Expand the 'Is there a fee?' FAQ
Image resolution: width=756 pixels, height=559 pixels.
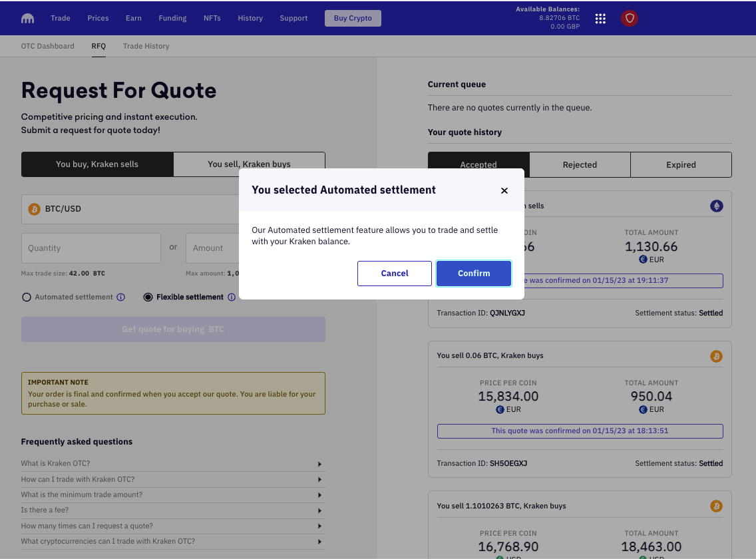click(x=172, y=510)
